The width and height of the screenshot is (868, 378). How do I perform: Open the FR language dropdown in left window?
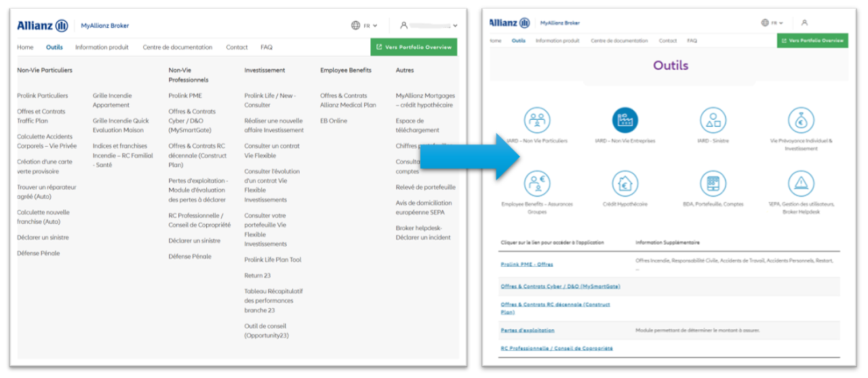click(x=370, y=26)
